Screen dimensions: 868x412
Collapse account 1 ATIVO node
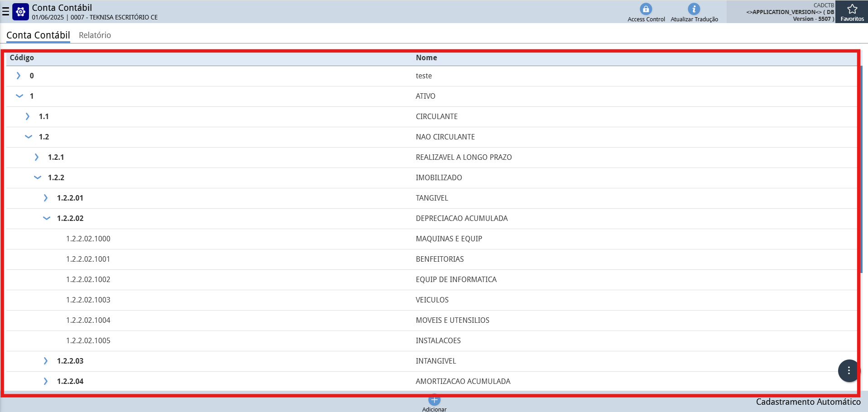click(19, 96)
